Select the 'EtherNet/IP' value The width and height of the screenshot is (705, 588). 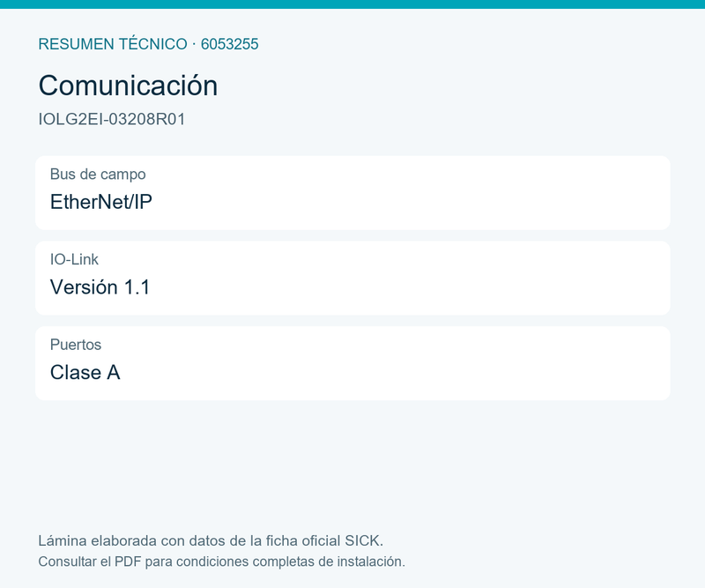pyautogui.click(x=101, y=202)
